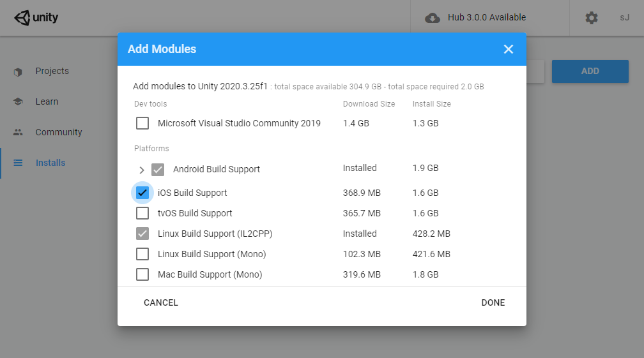This screenshot has height=358, width=644.
Task: Click the Android Build Support checkbox
Action: click(158, 169)
